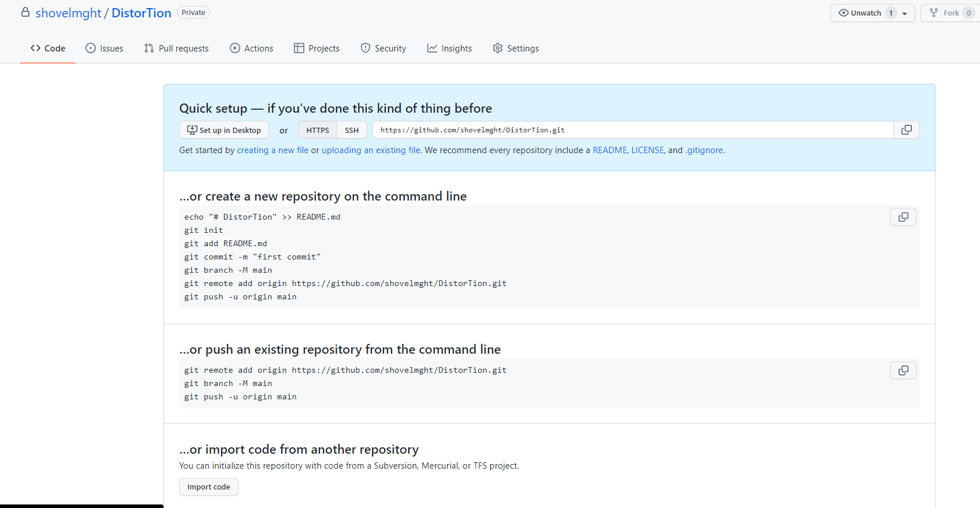Click '...or import code from another repository' heading
Screen dimensions: 980x508
tap(299, 449)
